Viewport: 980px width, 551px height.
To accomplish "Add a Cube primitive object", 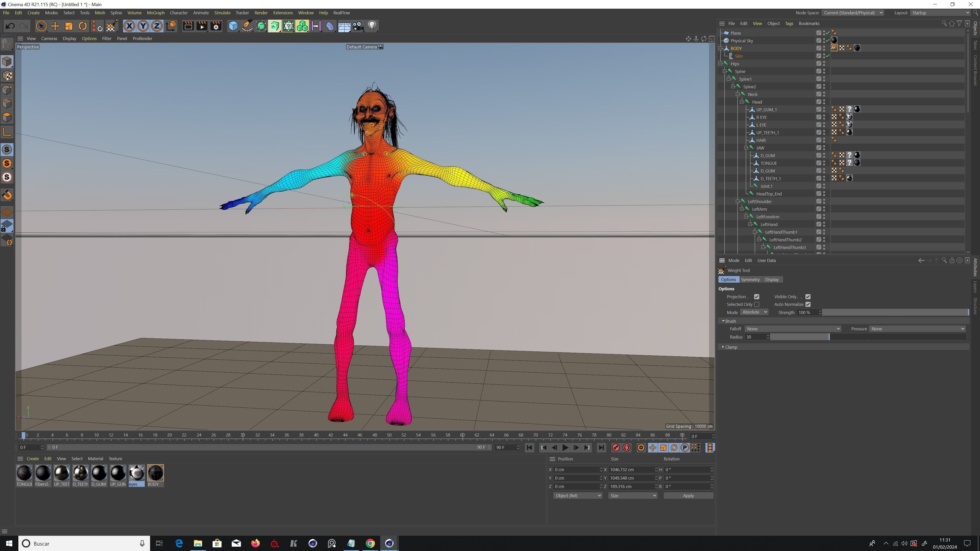I will [233, 26].
